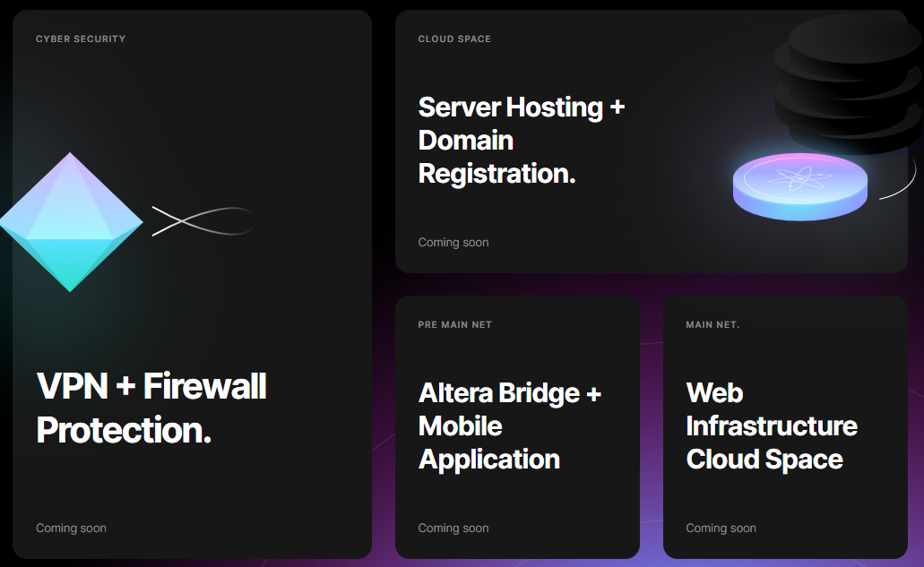Click Coming soon in Altera Bridge card
This screenshot has width=924, height=567.
pos(453,528)
